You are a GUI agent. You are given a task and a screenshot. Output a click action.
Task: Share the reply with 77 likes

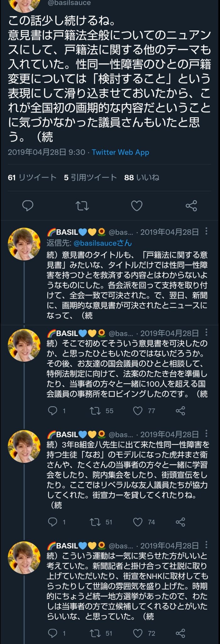click(x=180, y=411)
